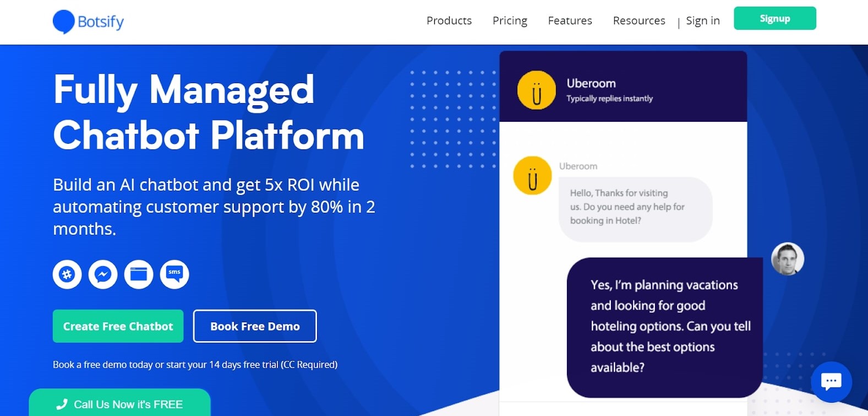Open the Features menu

(x=570, y=21)
